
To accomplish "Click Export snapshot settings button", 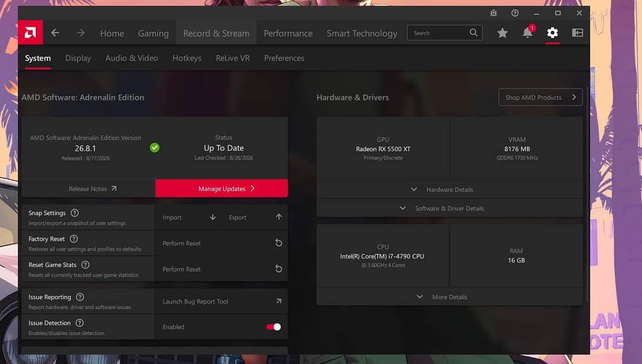I will coord(255,217).
